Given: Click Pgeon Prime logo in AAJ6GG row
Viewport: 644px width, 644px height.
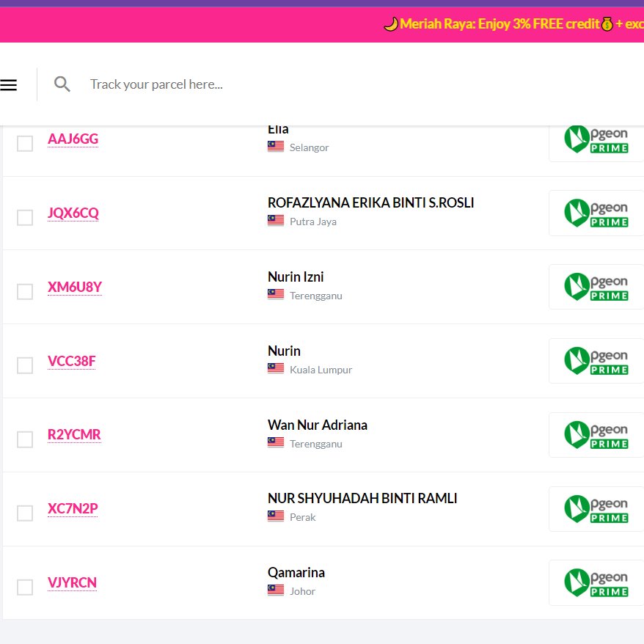Looking at the screenshot, I should click(596, 139).
